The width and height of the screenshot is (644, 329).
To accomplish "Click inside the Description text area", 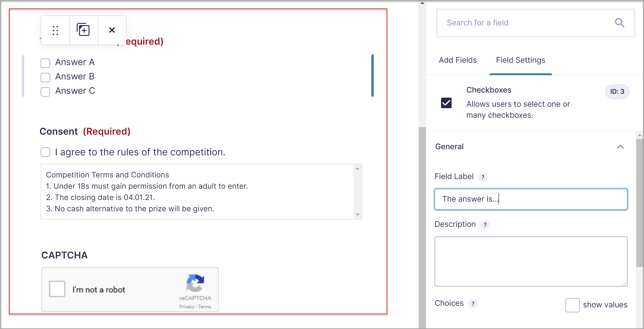I will (531, 261).
